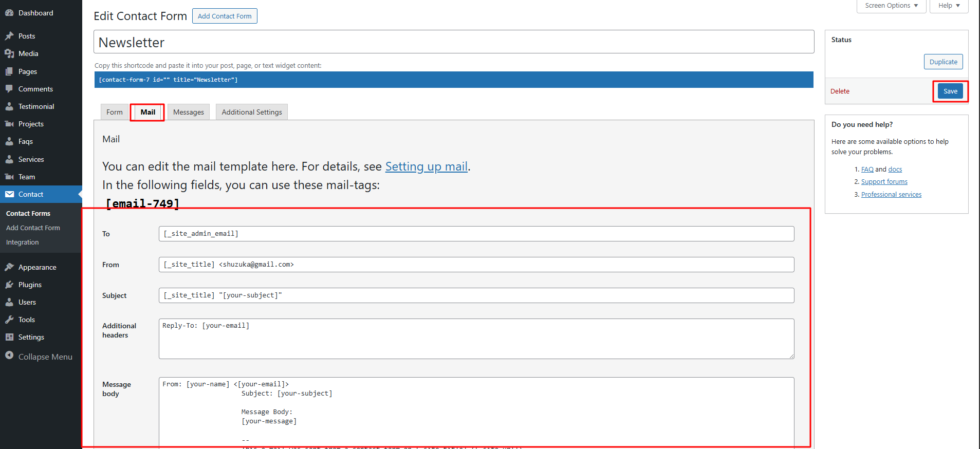The width and height of the screenshot is (980, 449).
Task: Open the FAQ help link
Action: tap(867, 169)
